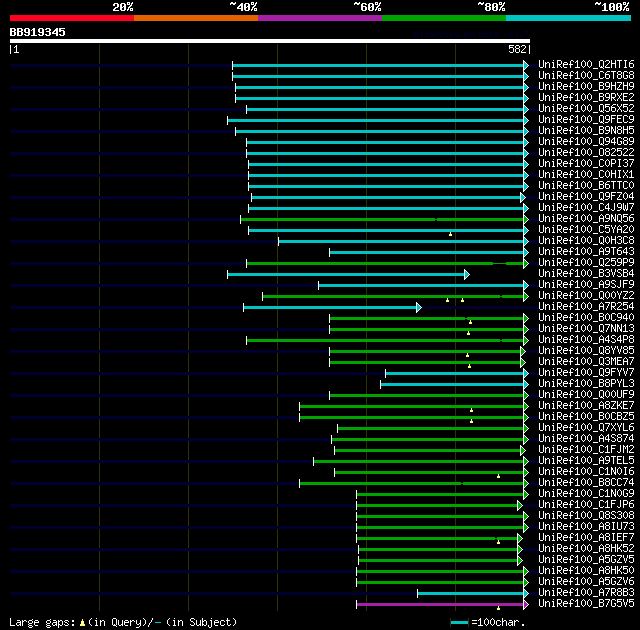The image size is (640, 630).
Task: Click the white BB919345 query sequence bar
Action: coord(270,41)
